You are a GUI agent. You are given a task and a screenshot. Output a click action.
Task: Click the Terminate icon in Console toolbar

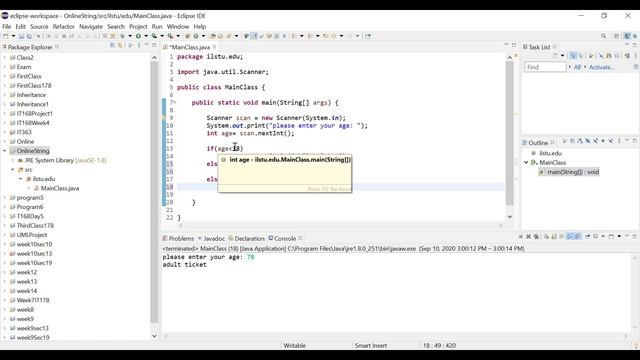521,236
